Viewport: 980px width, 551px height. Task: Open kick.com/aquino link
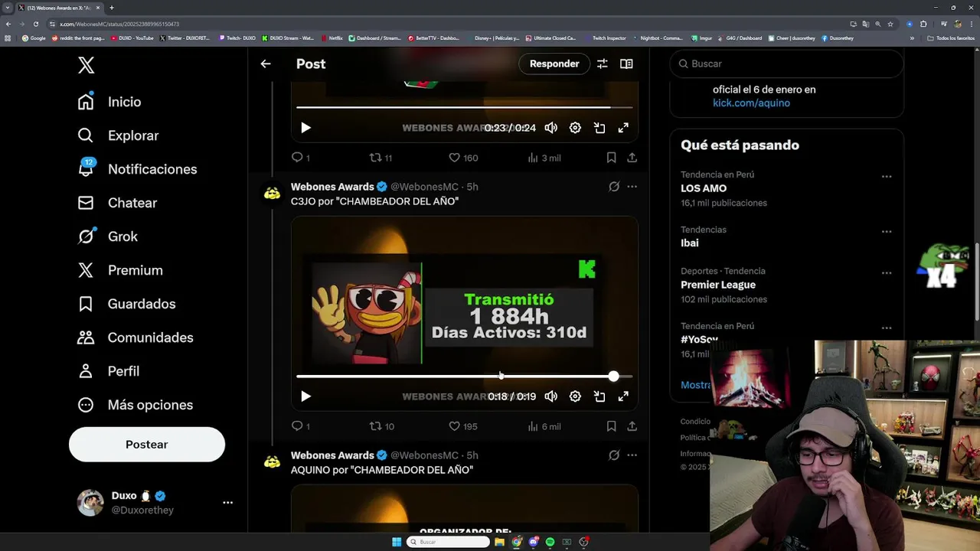(751, 103)
